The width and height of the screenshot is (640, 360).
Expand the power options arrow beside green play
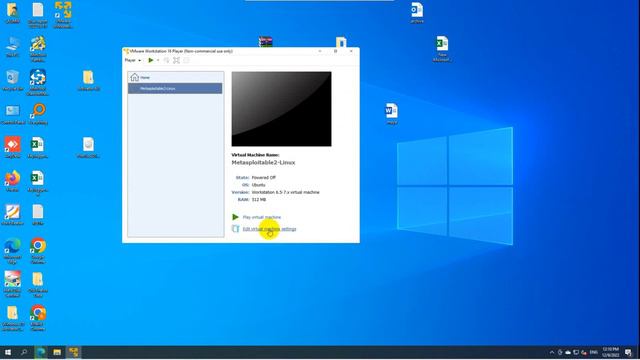point(158,60)
